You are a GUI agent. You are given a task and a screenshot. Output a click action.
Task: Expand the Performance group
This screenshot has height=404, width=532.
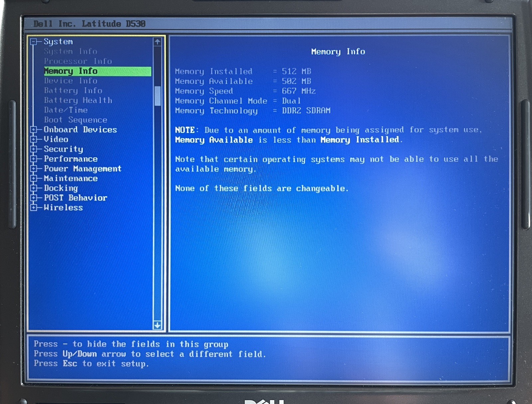34,159
